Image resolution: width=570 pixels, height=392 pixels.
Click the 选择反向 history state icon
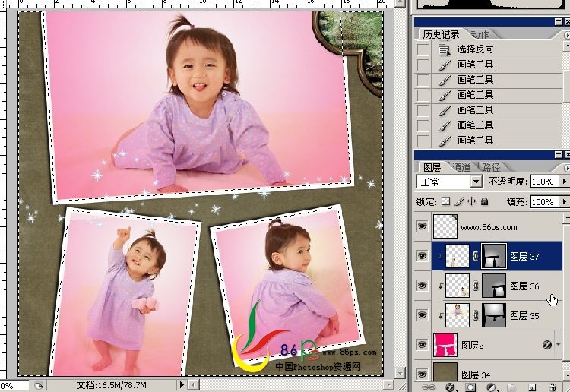point(444,50)
